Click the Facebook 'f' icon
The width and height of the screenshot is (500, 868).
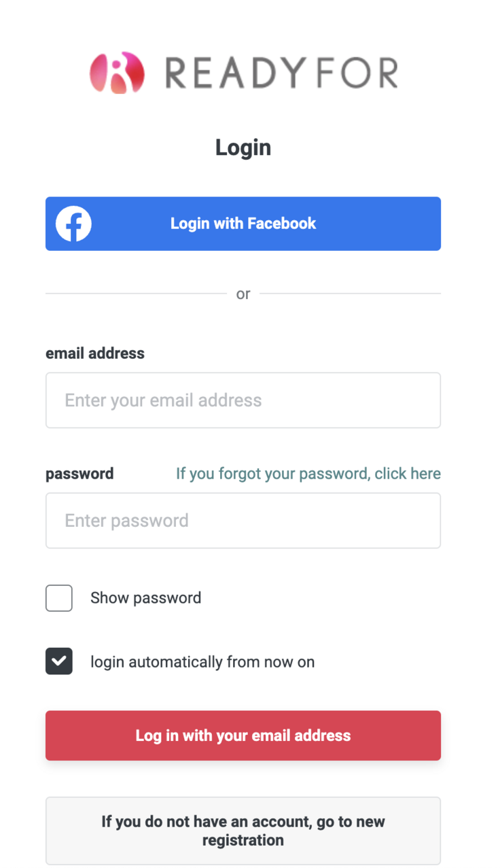[x=73, y=224]
